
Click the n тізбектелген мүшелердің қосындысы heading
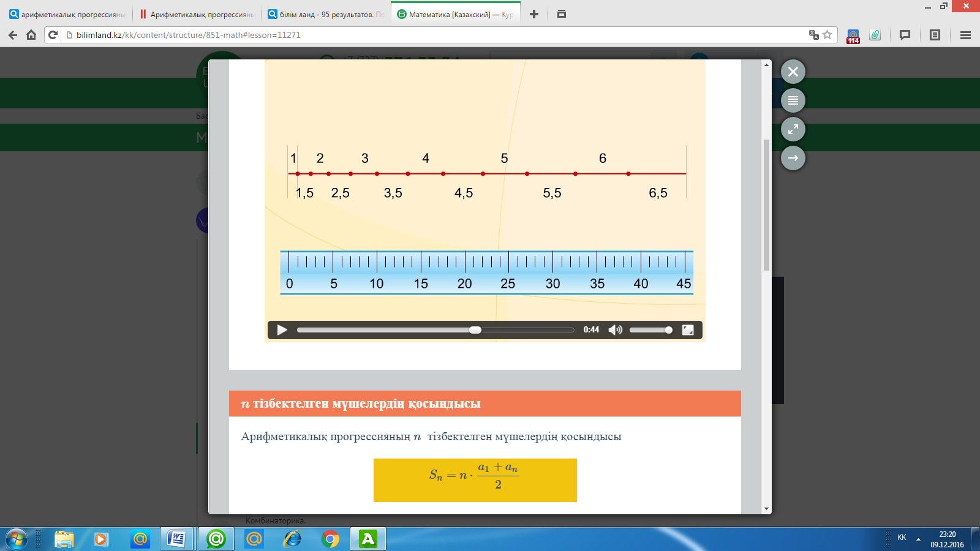pyautogui.click(x=361, y=404)
